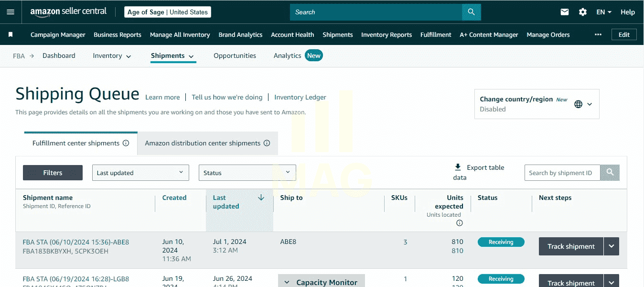
Task: Open Shipments in the favorites bar
Action: point(338,34)
